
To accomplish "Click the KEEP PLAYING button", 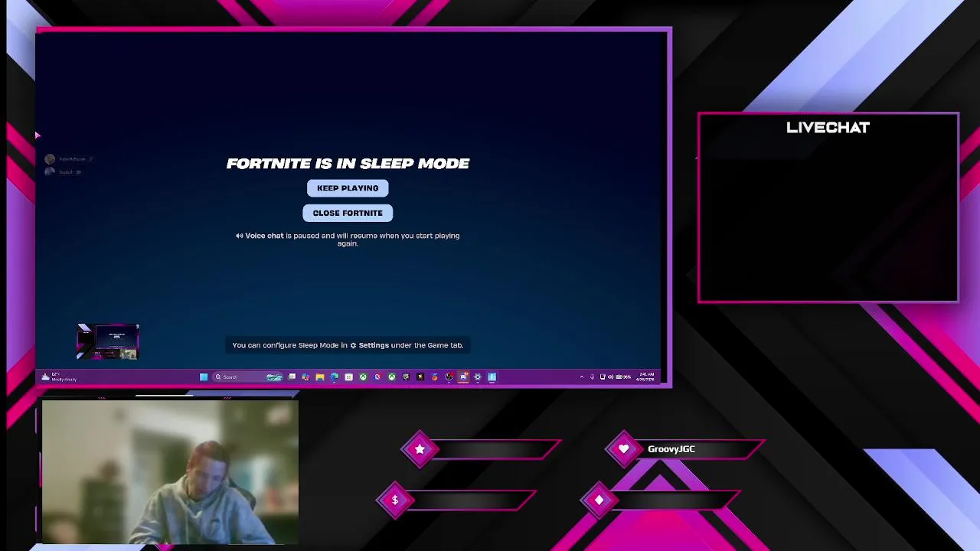I will [x=348, y=188].
